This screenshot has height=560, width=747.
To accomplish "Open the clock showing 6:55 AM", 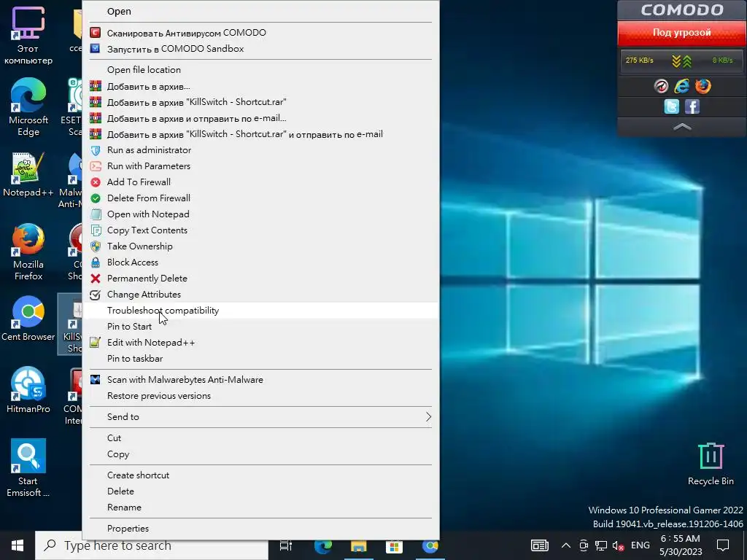I will (x=681, y=545).
